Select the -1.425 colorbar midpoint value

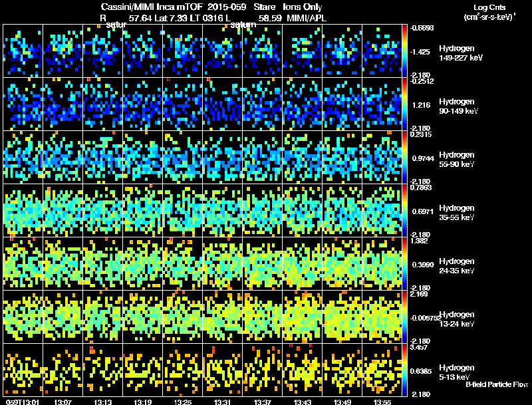(x=420, y=52)
